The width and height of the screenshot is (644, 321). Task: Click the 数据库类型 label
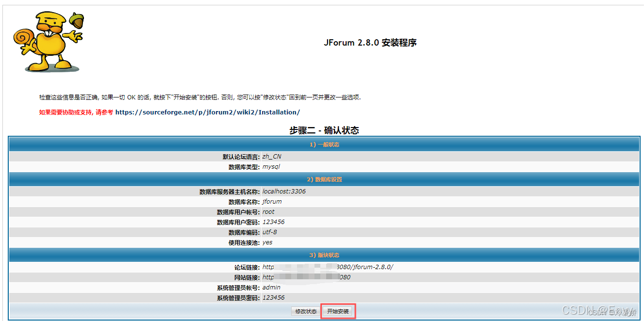click(x=244, y=167)
